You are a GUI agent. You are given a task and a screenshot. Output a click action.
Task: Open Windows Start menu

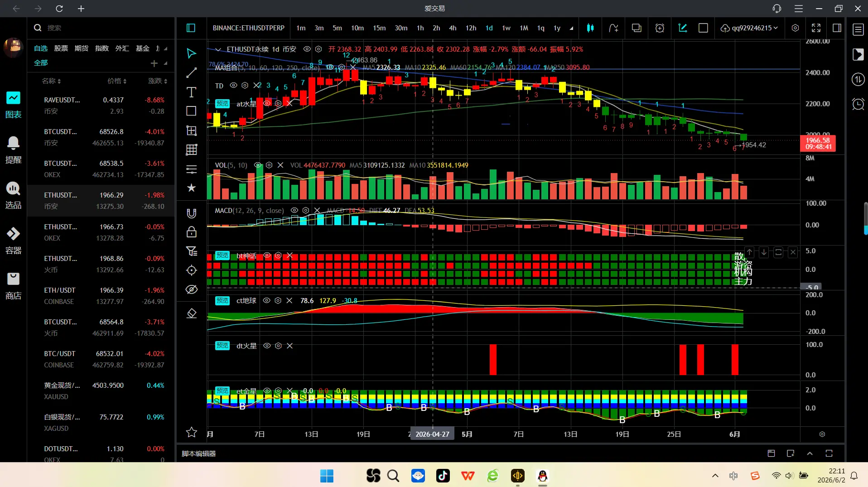click(x=327, y=476)
